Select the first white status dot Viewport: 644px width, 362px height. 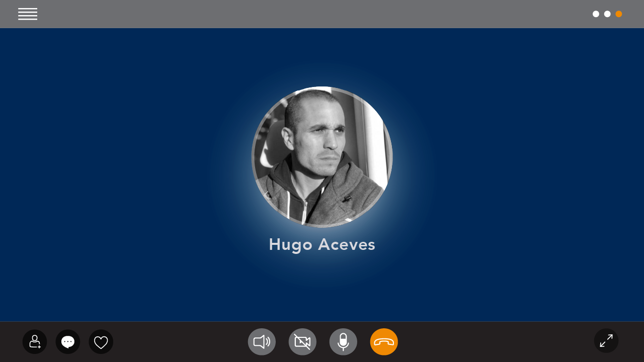596,14
